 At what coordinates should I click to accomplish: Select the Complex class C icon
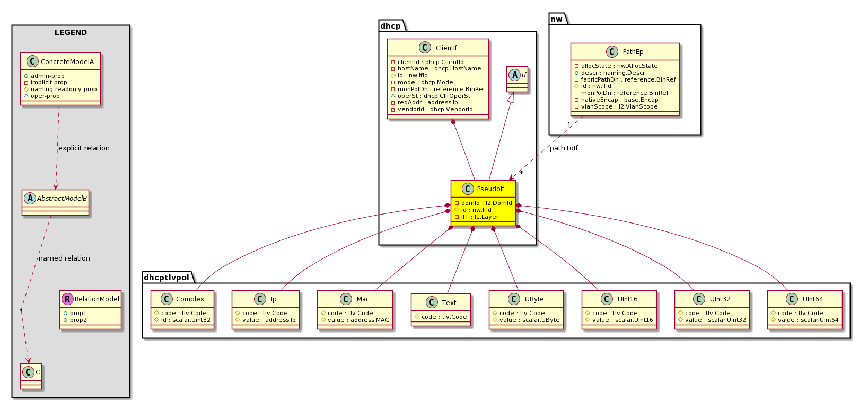166,299
